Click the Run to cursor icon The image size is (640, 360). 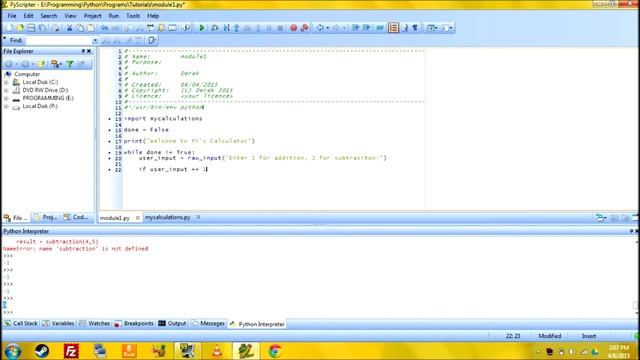[226, 28]
